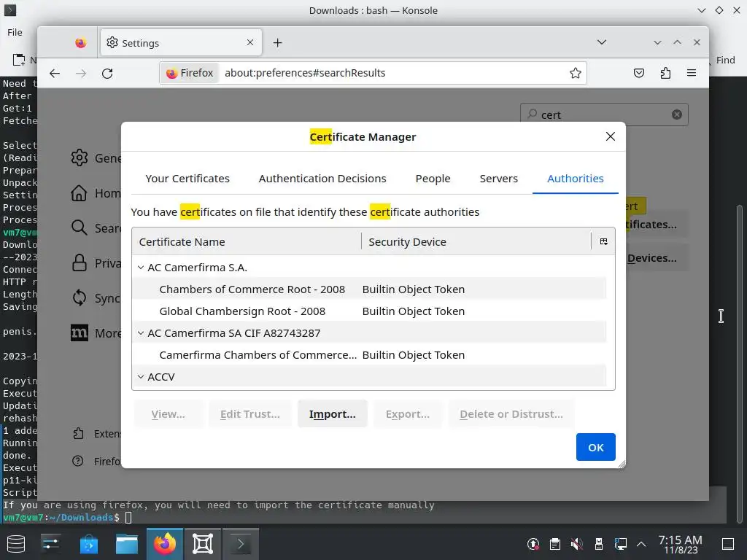
Task: Open the Konsole terminal taskbar icon
Action: click(x=241, y=544)
